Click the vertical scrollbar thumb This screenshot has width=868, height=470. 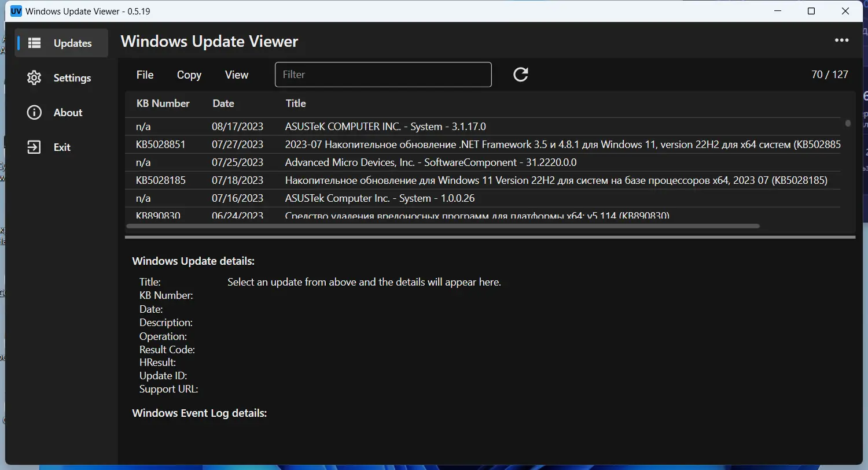pyautogui.click(x=848, y=123)
